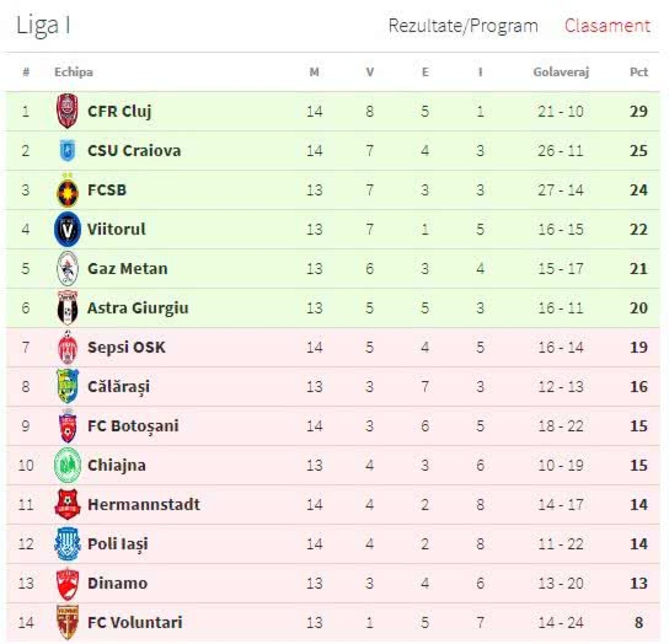Click the Sepsi OSK club logo
The height and width of the screenshot is (644, 669).
click(x=68, y=347)
